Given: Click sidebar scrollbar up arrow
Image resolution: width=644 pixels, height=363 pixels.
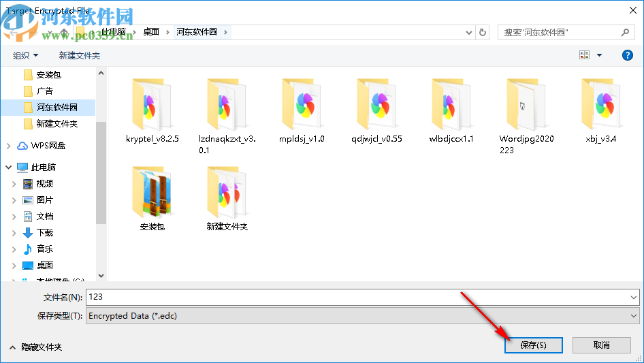Looking at the screenshot, I should point(101,73).
